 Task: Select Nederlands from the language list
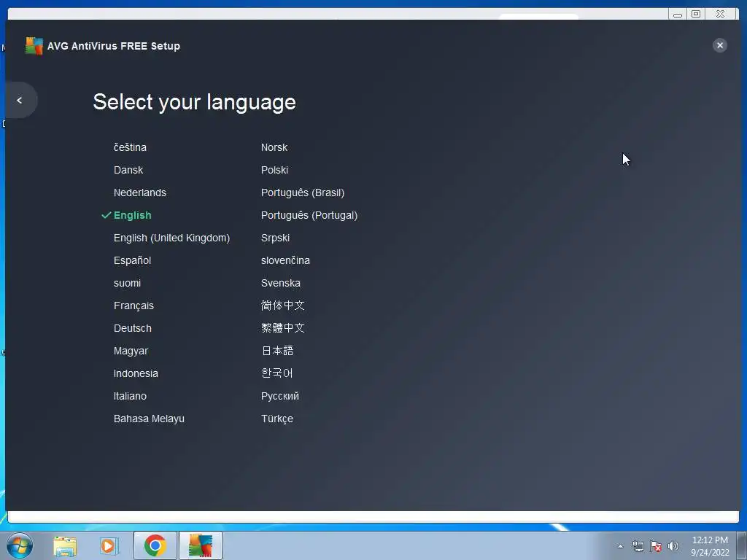pos(140,192)
